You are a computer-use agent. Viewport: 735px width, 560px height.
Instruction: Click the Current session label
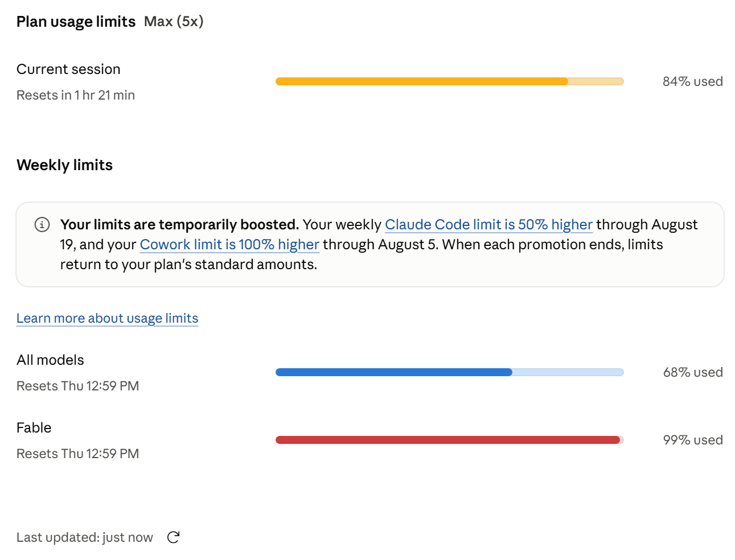[x=68, y=69]
